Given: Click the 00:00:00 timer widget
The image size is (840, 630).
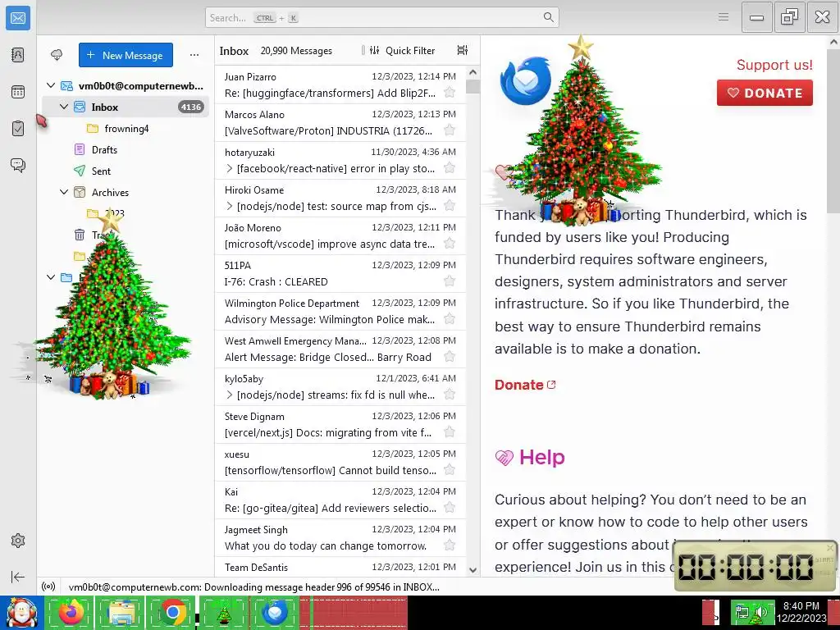Looking at the screenshot, I should pyautogui.click(x=755, y=566).
